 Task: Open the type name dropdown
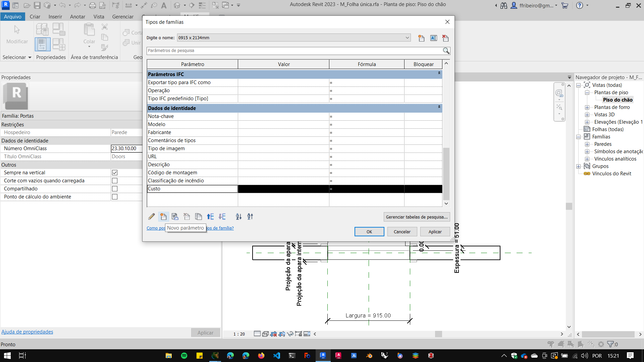(407, 38)
